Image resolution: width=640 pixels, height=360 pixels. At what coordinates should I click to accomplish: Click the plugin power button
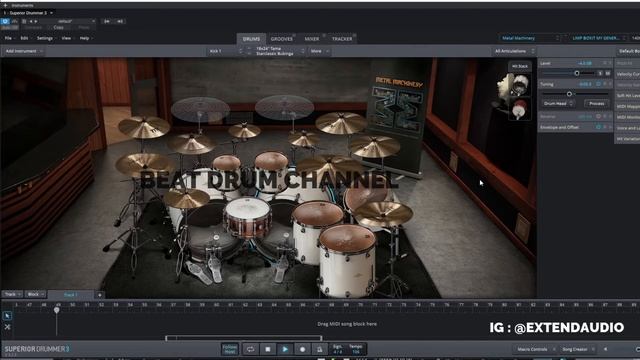point(5,21)
